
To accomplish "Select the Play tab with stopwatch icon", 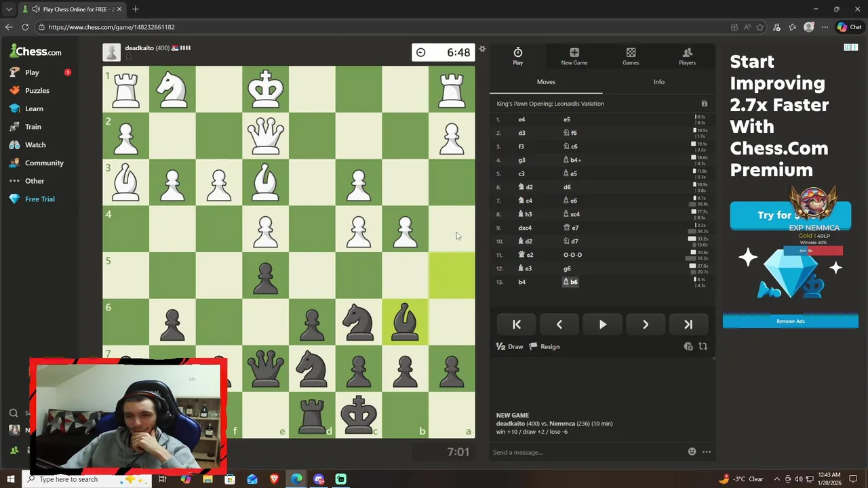I will pos(517,56).
